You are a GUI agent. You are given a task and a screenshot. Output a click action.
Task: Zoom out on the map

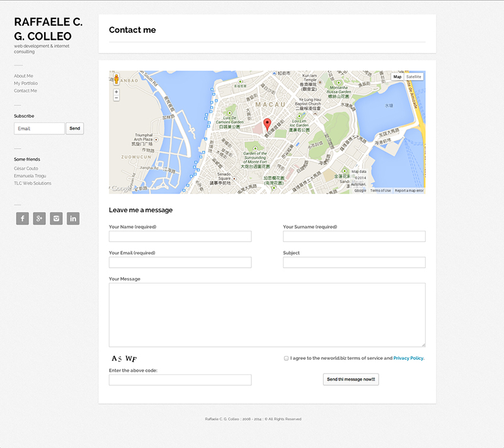(117, 98)
